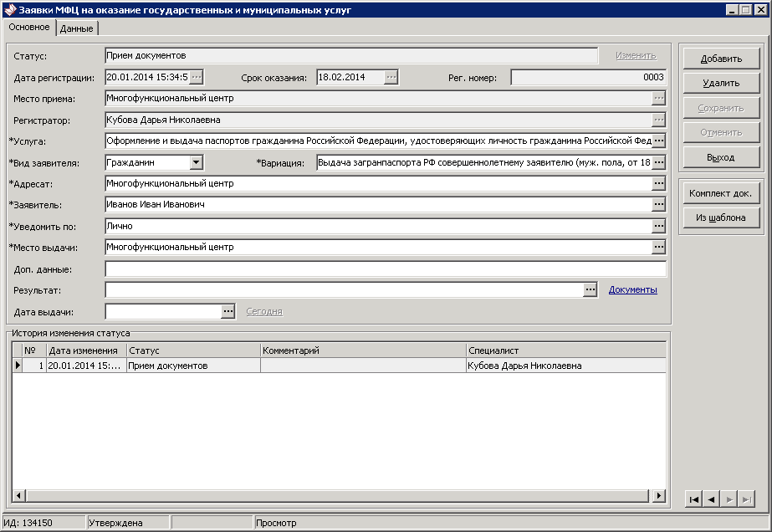Switch to the Основное tab
The height and width of the screenshot is (532, 772).
(x=29, y=28)
